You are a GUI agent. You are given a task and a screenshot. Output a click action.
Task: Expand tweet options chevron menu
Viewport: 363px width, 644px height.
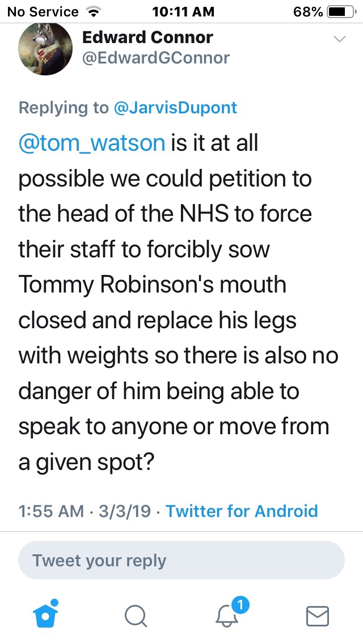[x=339, y=39]
